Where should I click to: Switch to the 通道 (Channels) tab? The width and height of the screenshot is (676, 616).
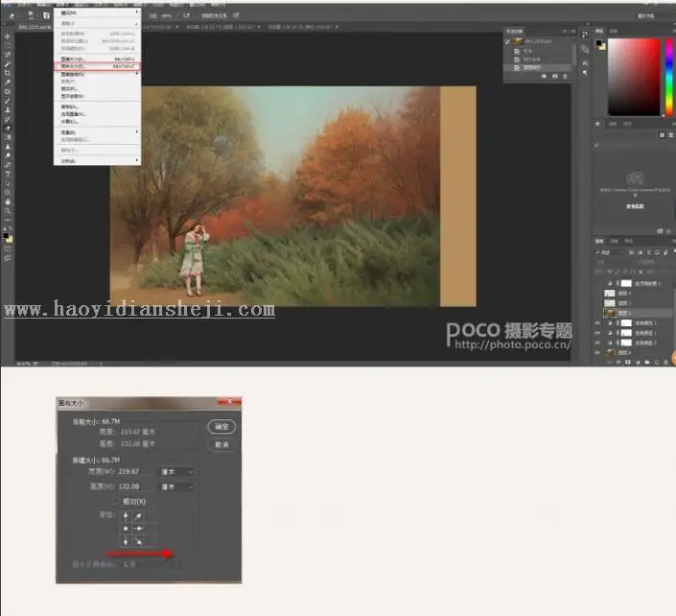tap(615, 241)
